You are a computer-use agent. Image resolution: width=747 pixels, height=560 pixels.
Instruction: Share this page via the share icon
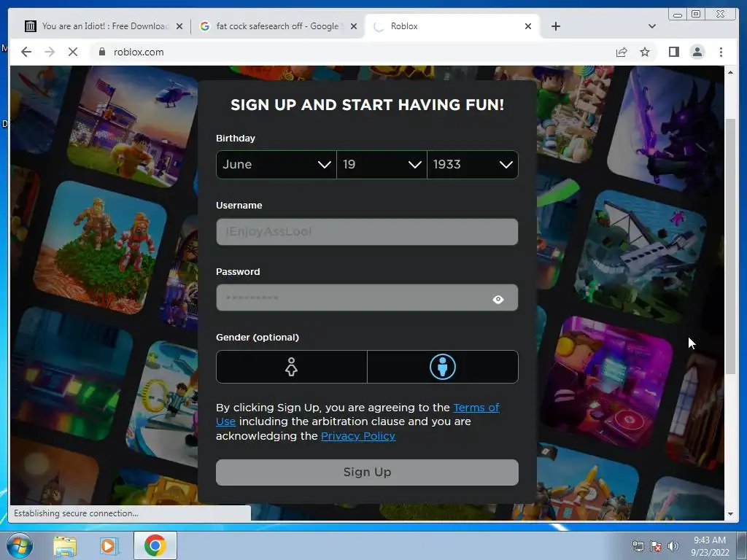[622, 52]
